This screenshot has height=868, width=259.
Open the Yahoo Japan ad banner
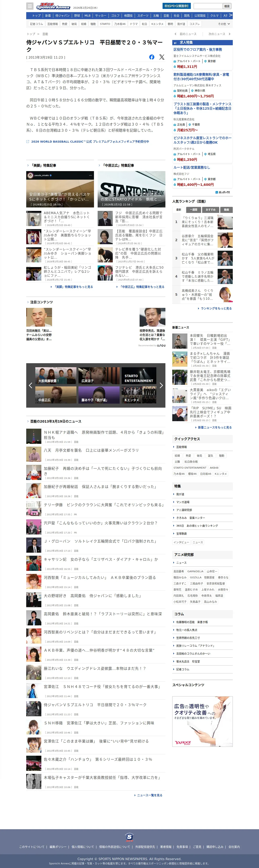[203, 721]
